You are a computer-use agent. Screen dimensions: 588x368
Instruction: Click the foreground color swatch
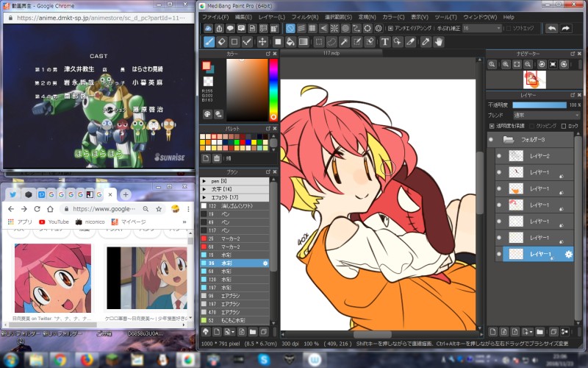207,66
